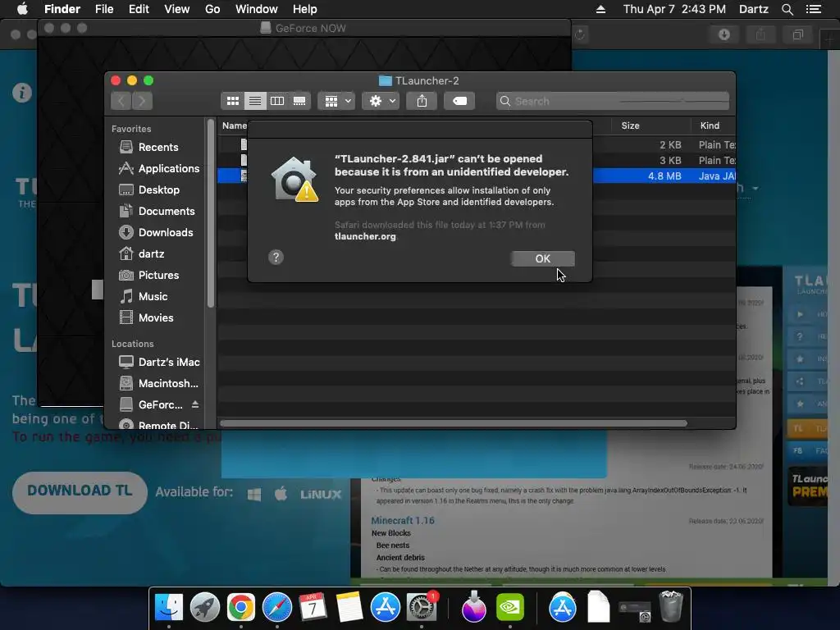Open Applications in the Finder sidebar

[159, 168]
